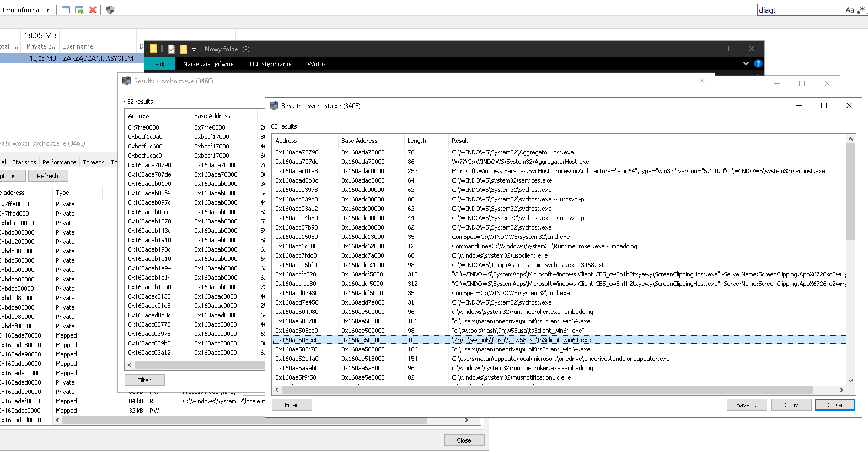Click the vertical scrollbar thumb in 60 results list

[850, 191]
